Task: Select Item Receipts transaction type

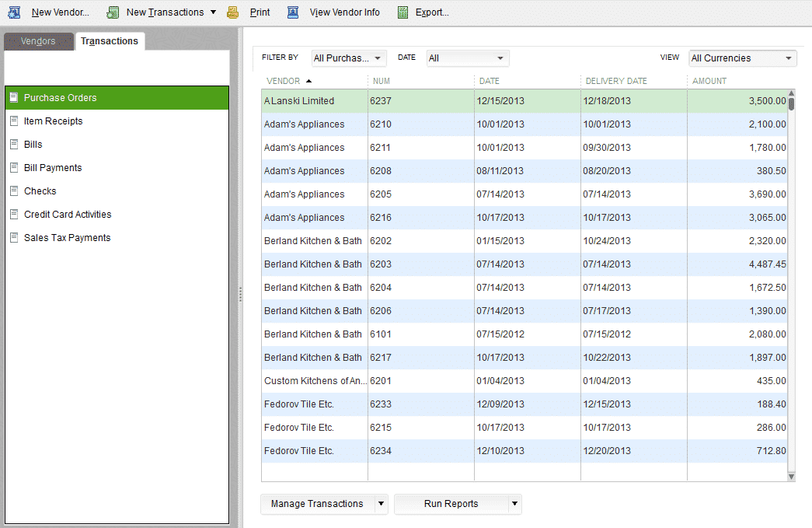Action: (x=117, y=121)
